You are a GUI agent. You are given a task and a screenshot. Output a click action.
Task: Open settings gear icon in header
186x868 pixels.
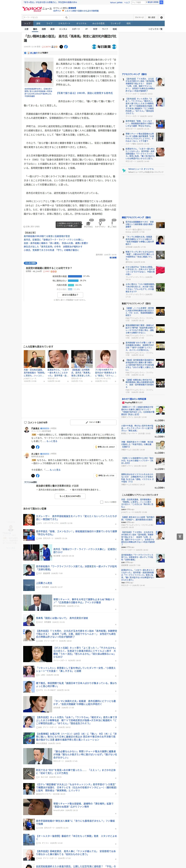coord(161,17)
